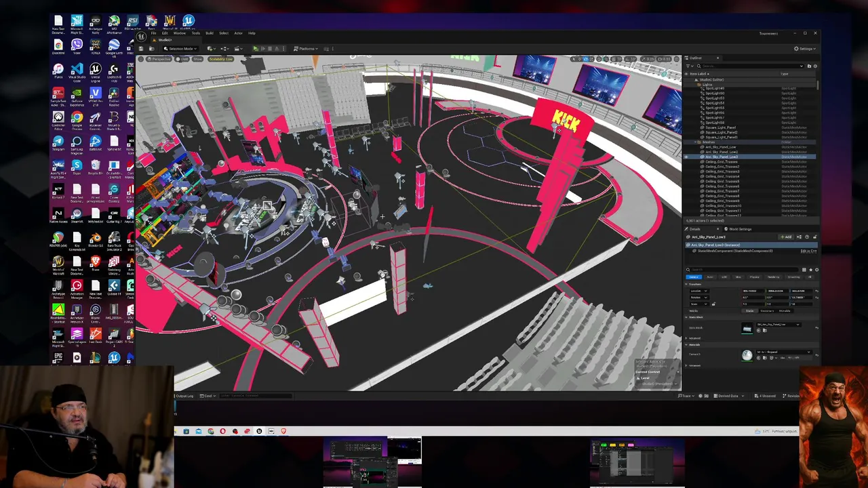Viewport: 868px width, 488px height.
Task: Open the Static Mesh asset dropdown
Action: (778, 325)
